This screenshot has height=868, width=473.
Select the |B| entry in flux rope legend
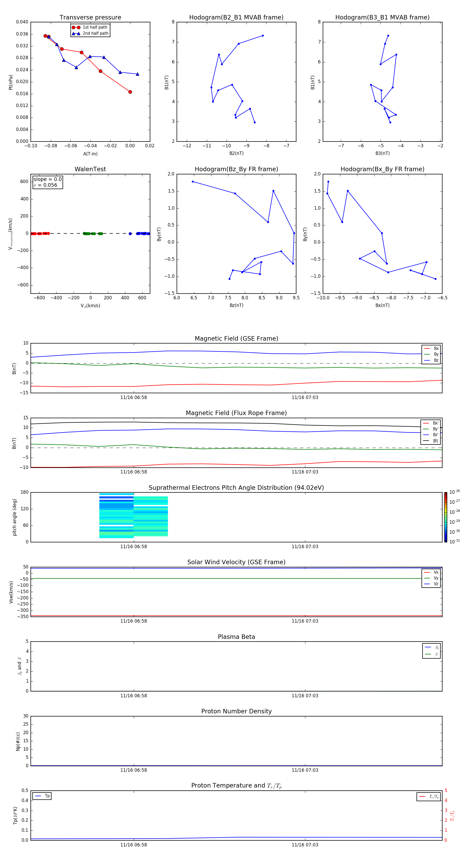tap(431, 441)
